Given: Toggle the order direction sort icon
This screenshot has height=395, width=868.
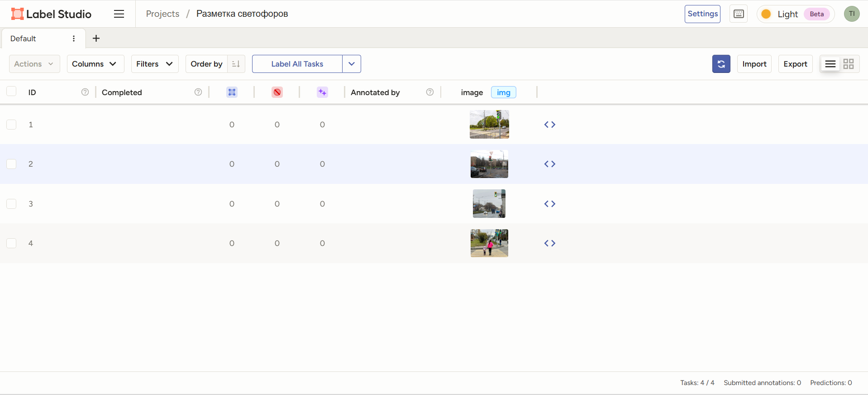Looking at the screenshot, I should coord(236,64).
